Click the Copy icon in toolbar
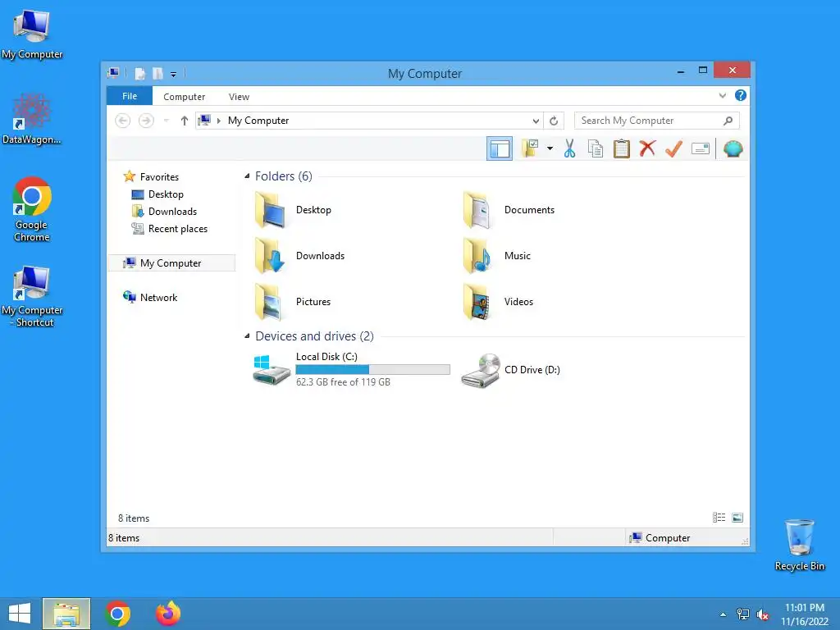This screenshot has width=840, height=630. pyautogui.click(x=596, y=148)
